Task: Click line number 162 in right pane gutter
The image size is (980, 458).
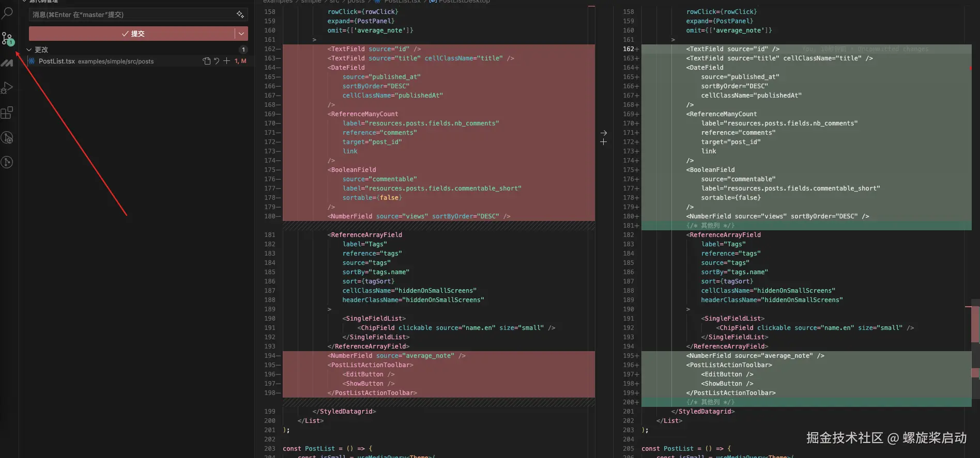Action: coord(629,49)
